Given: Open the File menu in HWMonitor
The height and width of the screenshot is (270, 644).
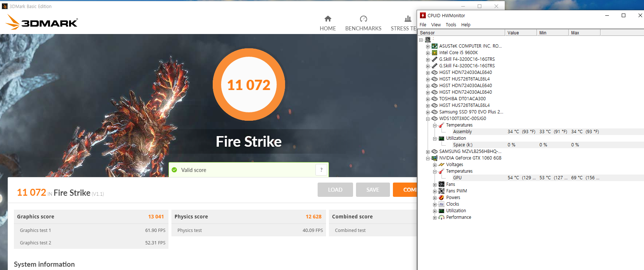Looking at the screenshot, I should 423,25.
